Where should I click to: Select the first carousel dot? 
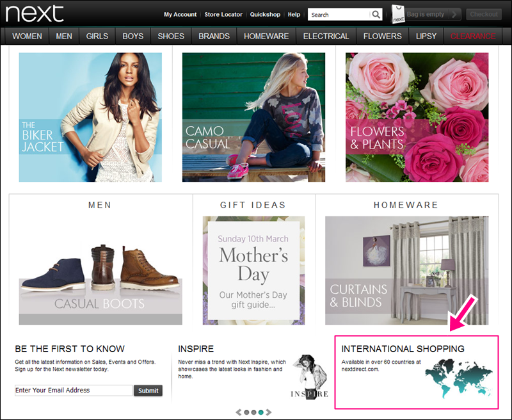pyautogui.click(x=246, y=412)
